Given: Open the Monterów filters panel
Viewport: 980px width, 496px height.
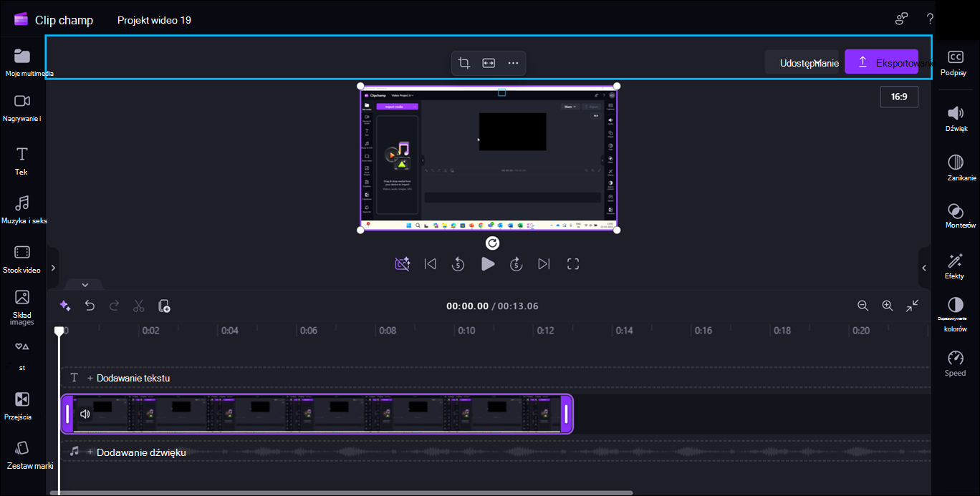Looking at the screenshot, I should point(956,215).
